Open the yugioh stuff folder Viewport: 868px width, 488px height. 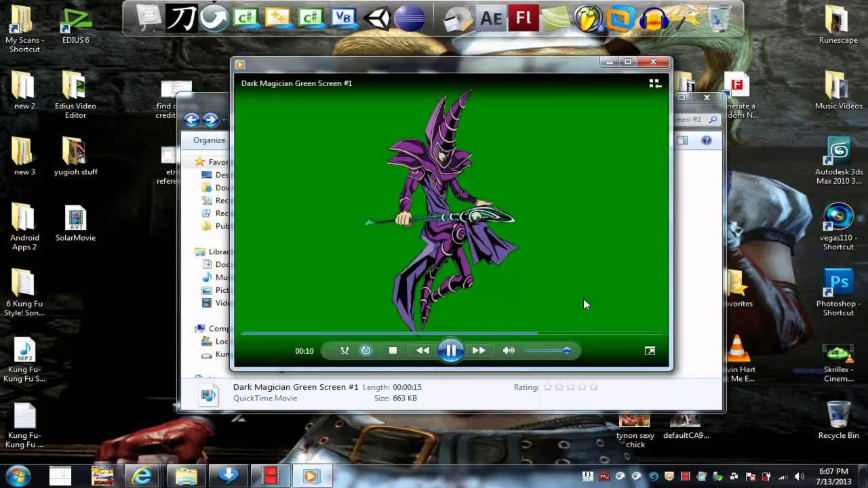[75, 156]
